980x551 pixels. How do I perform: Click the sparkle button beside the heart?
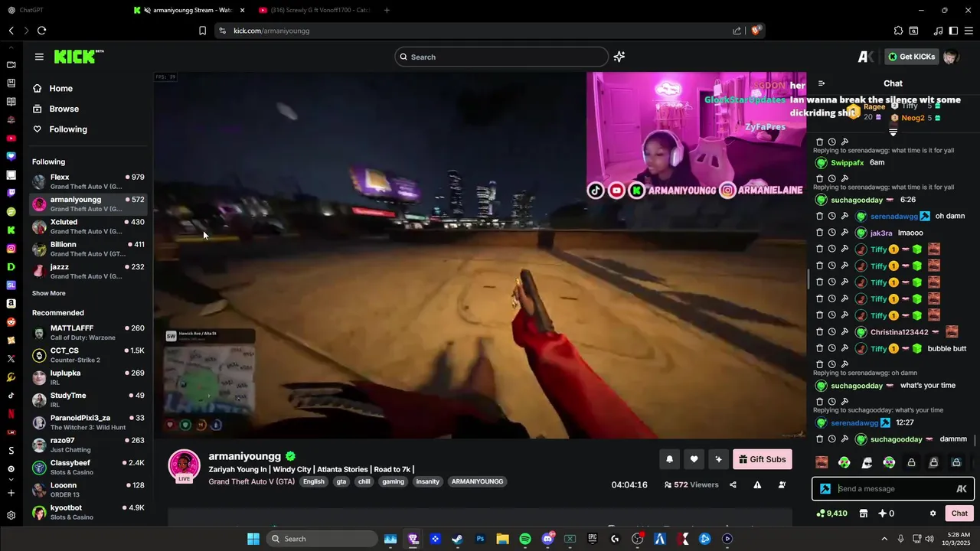tap(718, 459)
